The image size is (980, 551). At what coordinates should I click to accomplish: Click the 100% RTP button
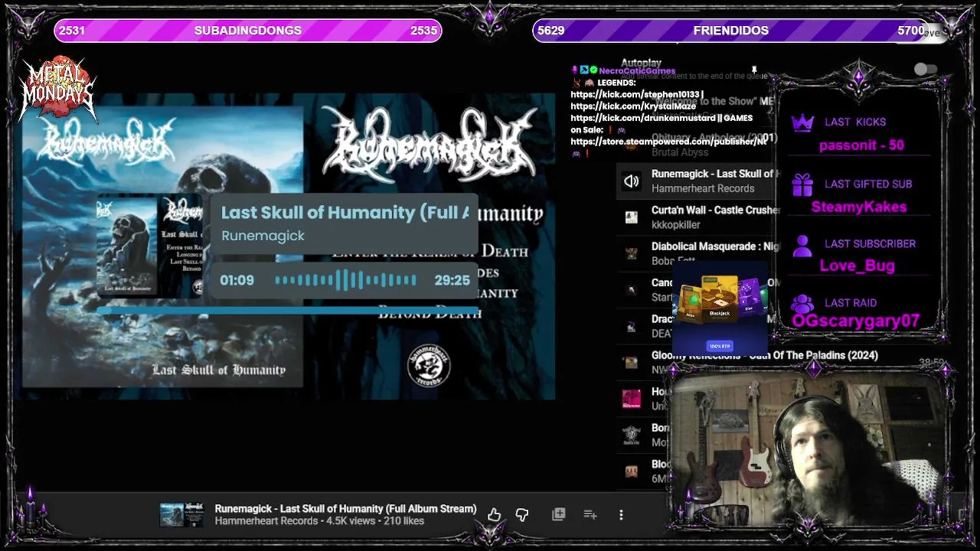point(720,346)
